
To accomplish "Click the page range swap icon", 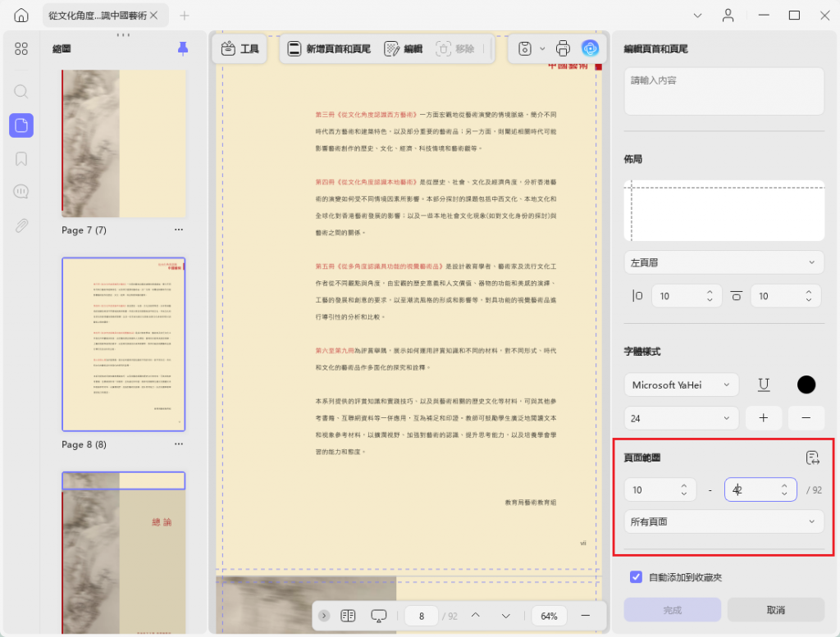I will point(813,457).
